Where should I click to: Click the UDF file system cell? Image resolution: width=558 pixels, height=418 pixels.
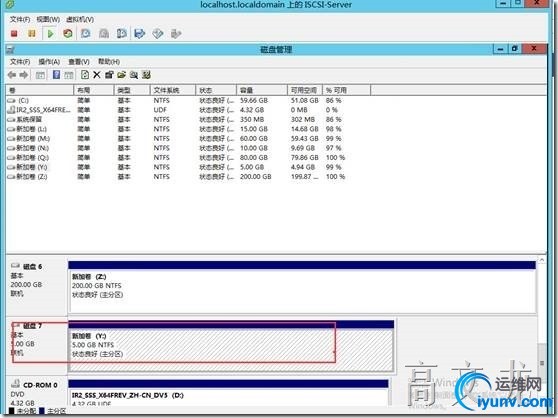pyautogui.click(x=160, y=110)
